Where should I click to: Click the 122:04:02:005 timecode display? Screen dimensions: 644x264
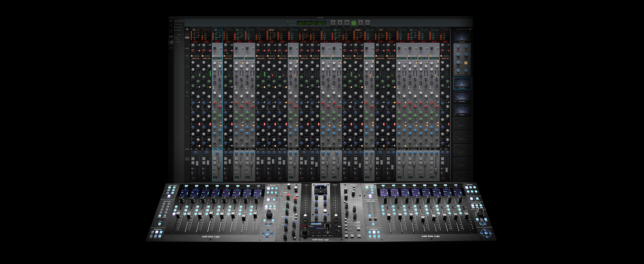click(x=311, y=23)
